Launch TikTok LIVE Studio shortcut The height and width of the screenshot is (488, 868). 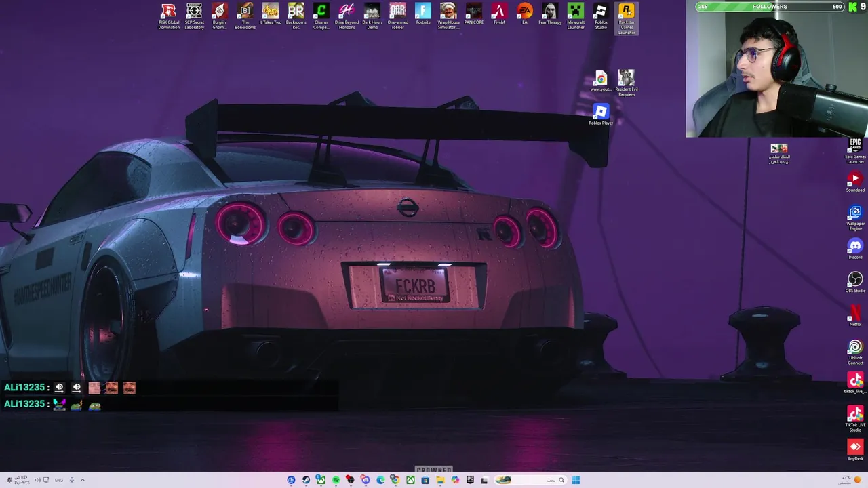(x=855, y=420)
